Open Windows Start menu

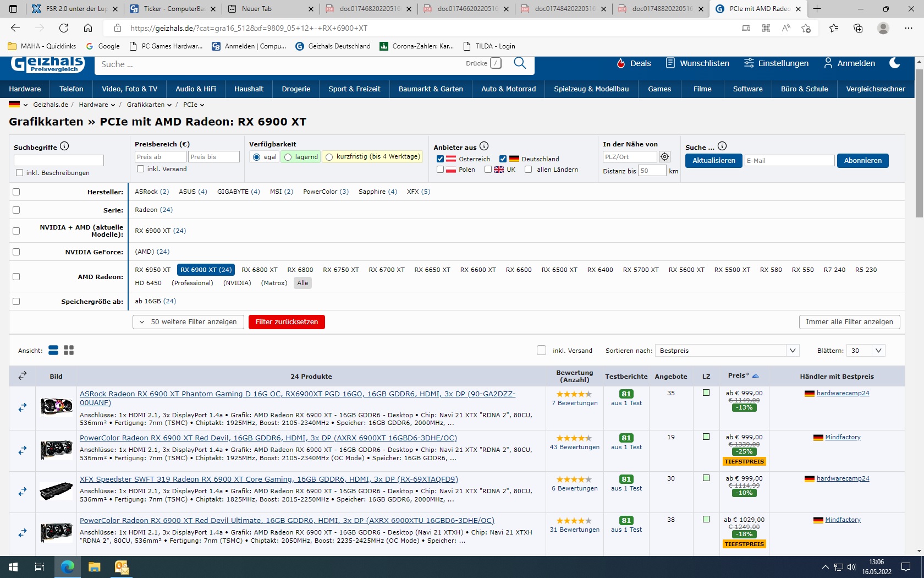click(x=13, y=567)
